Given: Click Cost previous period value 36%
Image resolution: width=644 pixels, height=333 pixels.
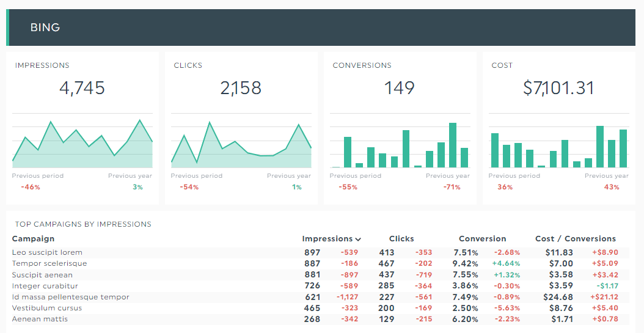Looking at the screenshot, I should tap(505, 187).
